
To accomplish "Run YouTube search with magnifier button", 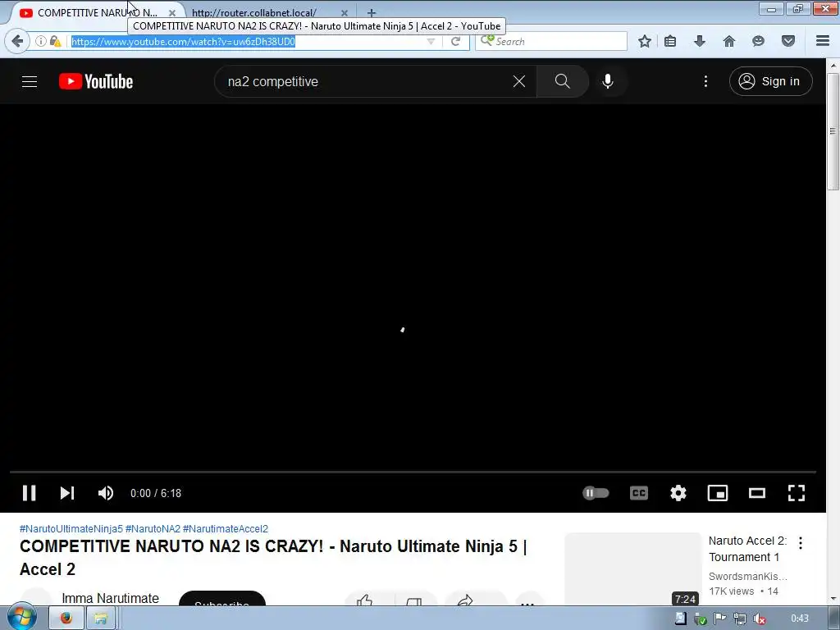I will coord(563,81).
